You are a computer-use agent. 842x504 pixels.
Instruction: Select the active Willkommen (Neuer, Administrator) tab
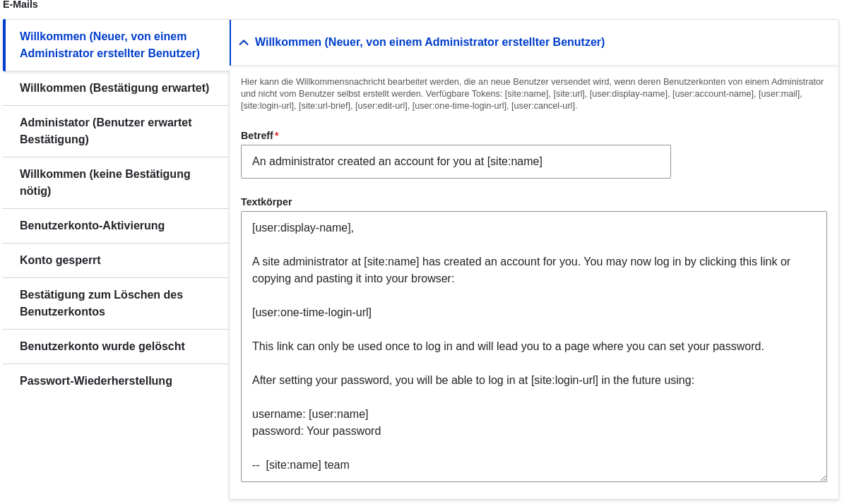point(116,45)
